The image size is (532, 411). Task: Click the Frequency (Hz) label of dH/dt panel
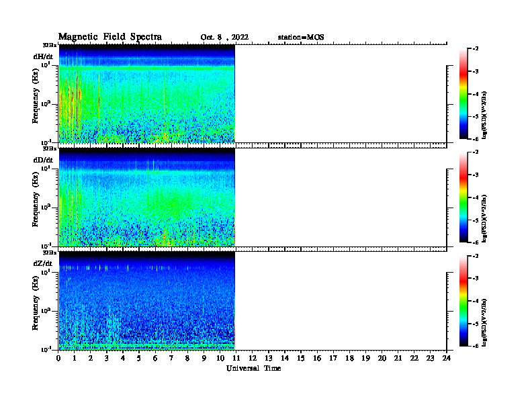(36, 96)
